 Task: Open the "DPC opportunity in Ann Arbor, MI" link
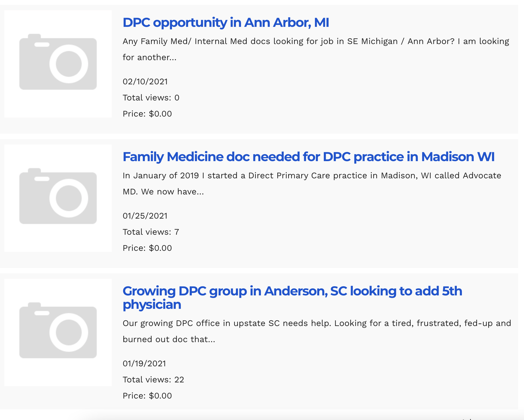[226, 23]
